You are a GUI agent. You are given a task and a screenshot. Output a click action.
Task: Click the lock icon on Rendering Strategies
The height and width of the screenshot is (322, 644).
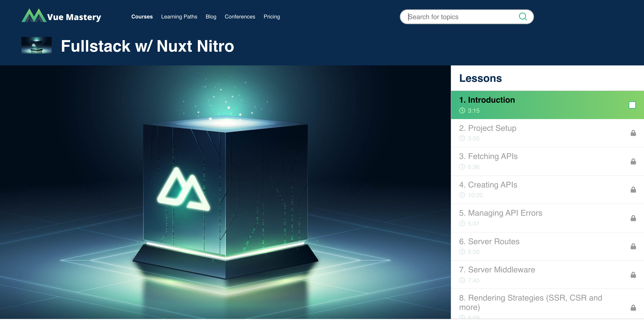[633, 308]
